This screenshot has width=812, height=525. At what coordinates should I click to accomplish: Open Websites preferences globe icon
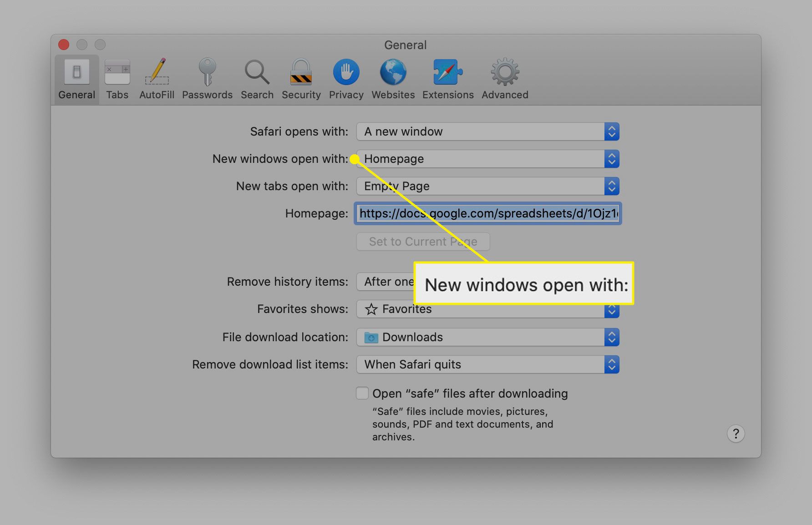[x=393, y=72]
